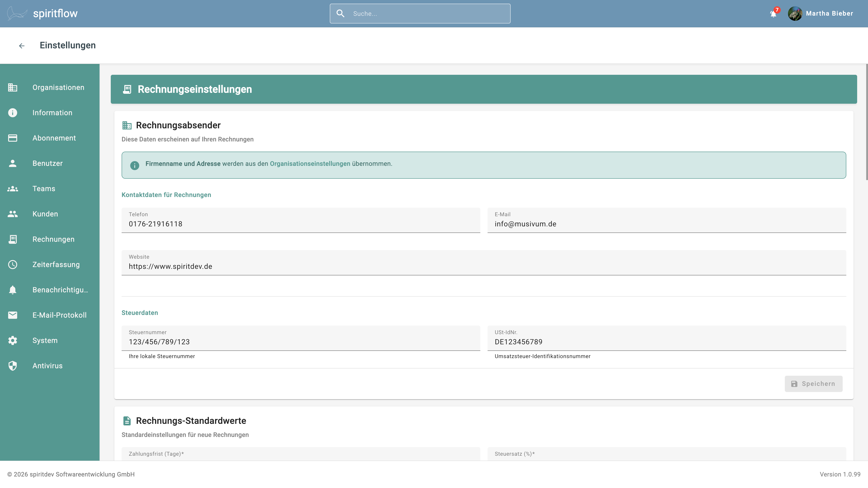
Task: Open Antivirus settings in sidebar
Action: point(50,365)
